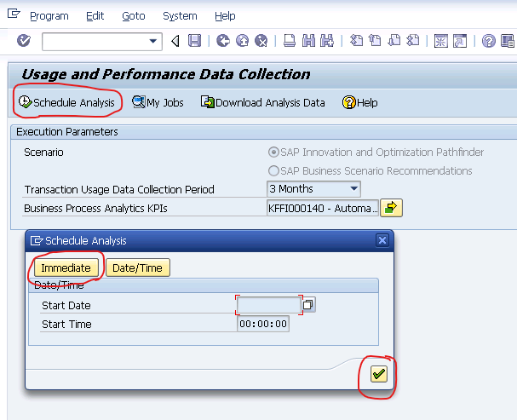Click the Find binoculars icon

coord(308,41)
